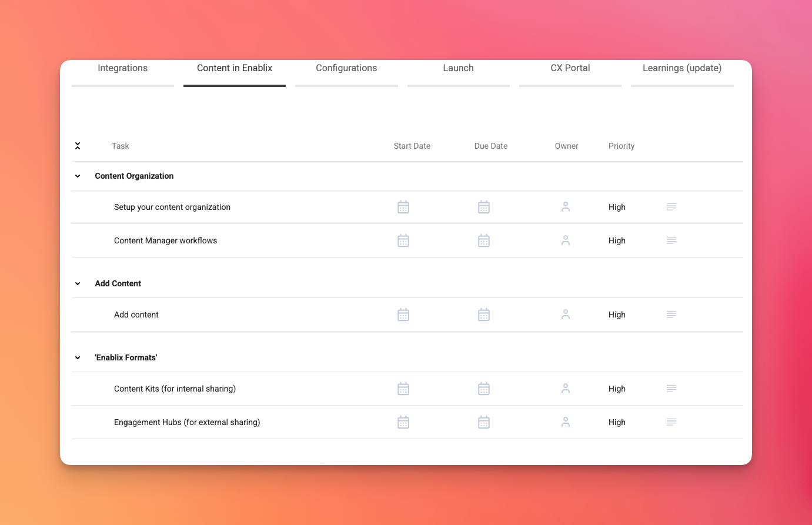Open the Engagement Hubs (for external sharing) task
812x525 pixels.
(x=187, y=422)
